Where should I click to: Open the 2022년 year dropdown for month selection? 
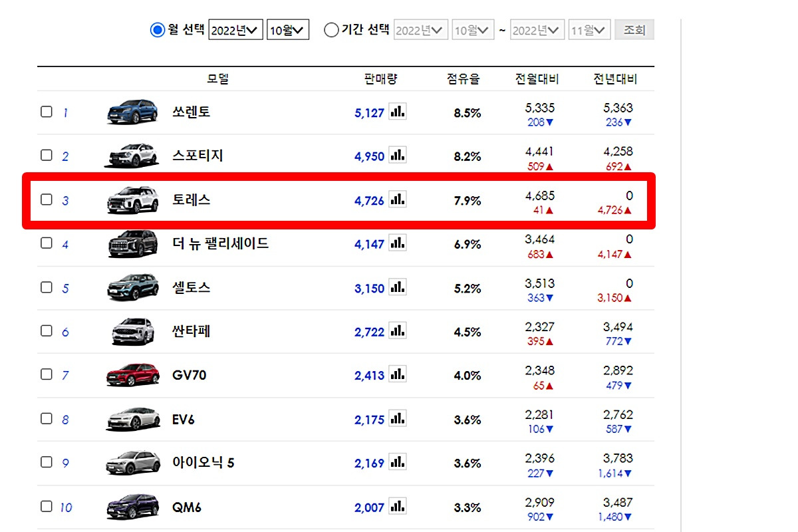(236, 30)
